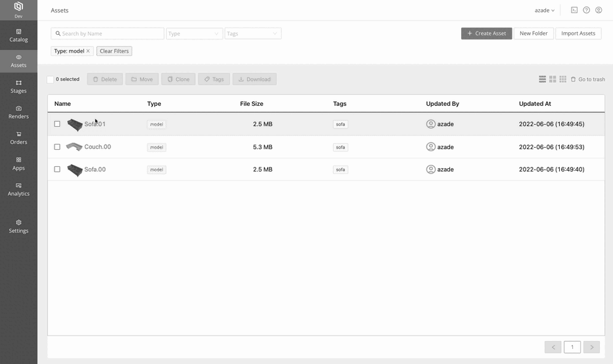Tick the Sofa.00 row checkbox

coord(57,170)
